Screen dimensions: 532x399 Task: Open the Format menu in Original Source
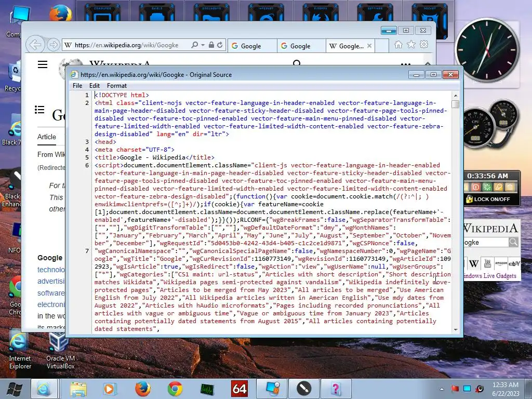pyautogui.click(x=117, y=86)
